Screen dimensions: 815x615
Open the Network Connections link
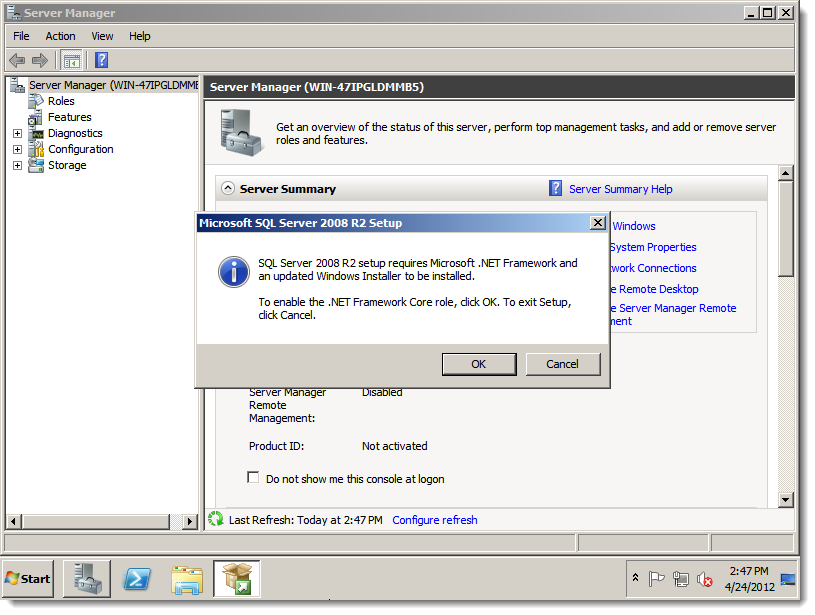653,268
